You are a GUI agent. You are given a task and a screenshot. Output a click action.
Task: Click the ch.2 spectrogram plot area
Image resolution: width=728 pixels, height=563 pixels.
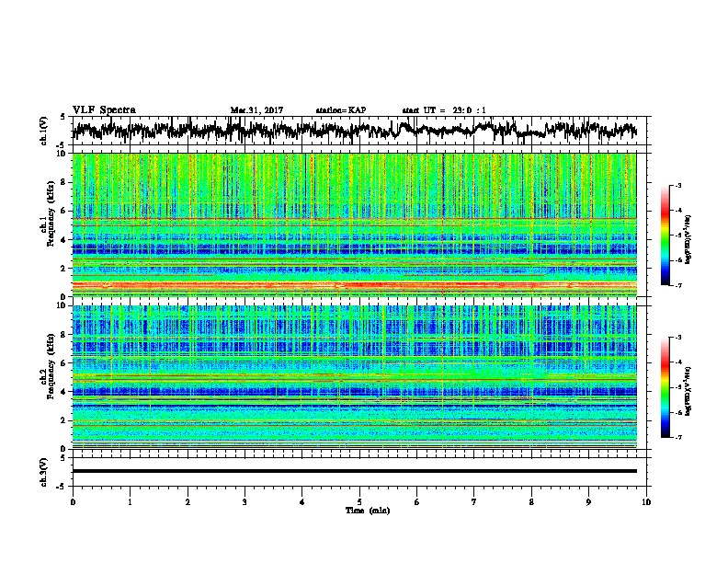pyautogui.click(x=354, y=376)
